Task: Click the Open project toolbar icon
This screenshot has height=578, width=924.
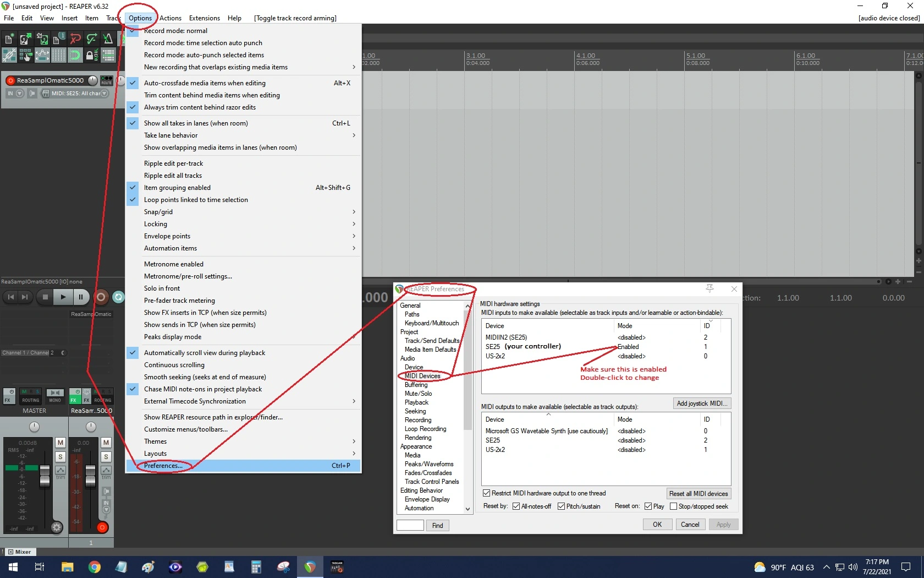Action: point(25,39)
